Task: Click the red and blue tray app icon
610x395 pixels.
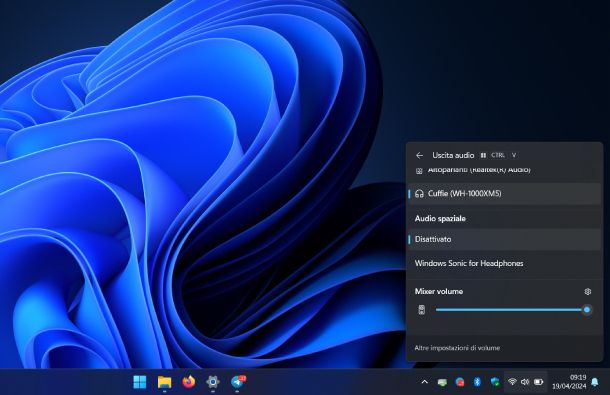Action: (460, 382)
